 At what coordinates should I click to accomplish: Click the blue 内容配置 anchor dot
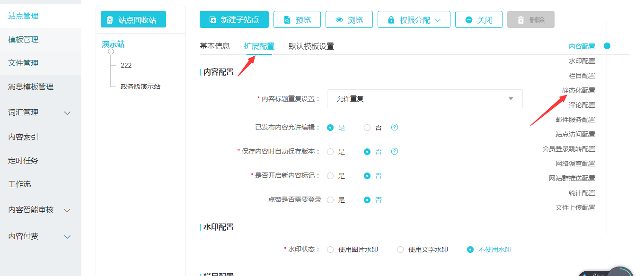tap(607, 46)
